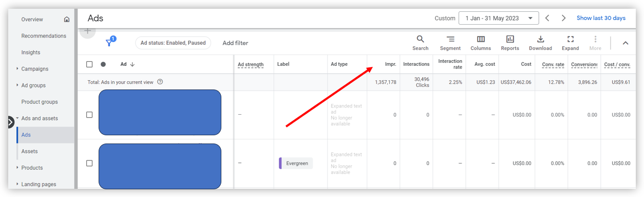Expand the Campaigns section in sidebar
The image size is (644, 197).
(x=17, y=69)
